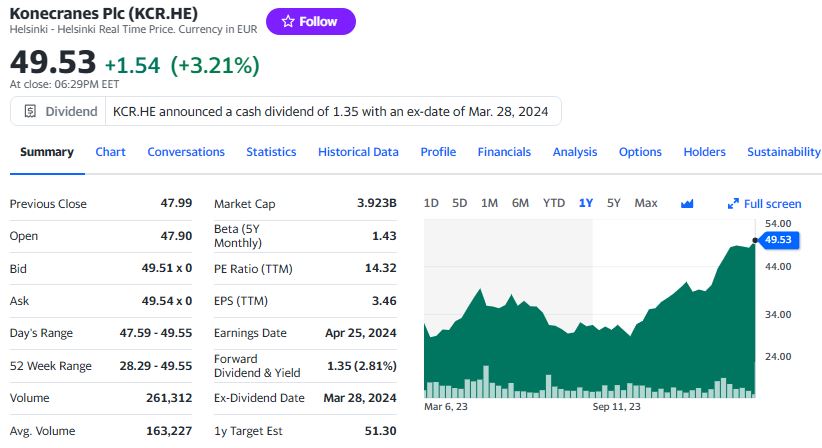This screenshot has width=822, height=448.
Task: Click the Bid value 49.51 x 0
Action: coord(167,268)
